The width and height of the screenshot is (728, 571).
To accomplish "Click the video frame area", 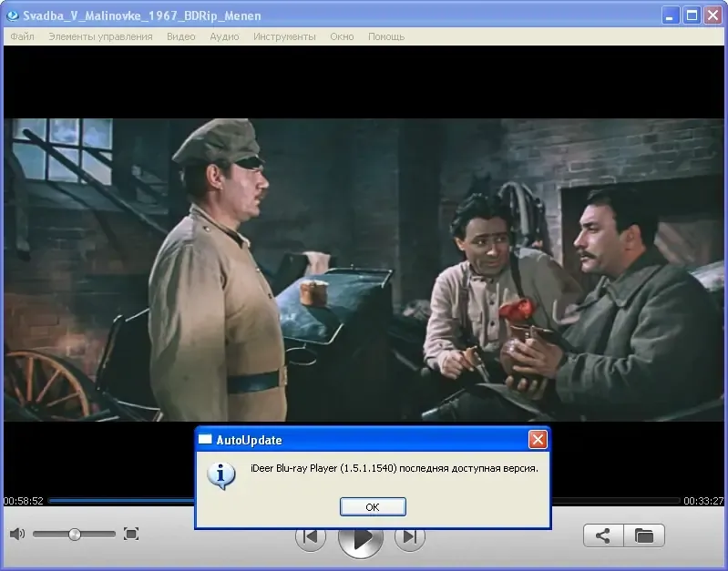I will pos(364,270).
